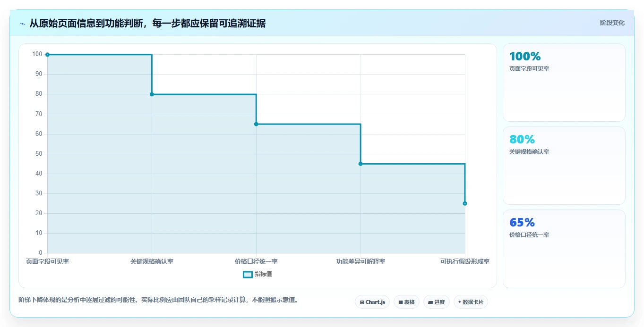Click the data point at value 100
Image resolution: width=644 pixels, height=327 pixels.
[x=47, y=54]
